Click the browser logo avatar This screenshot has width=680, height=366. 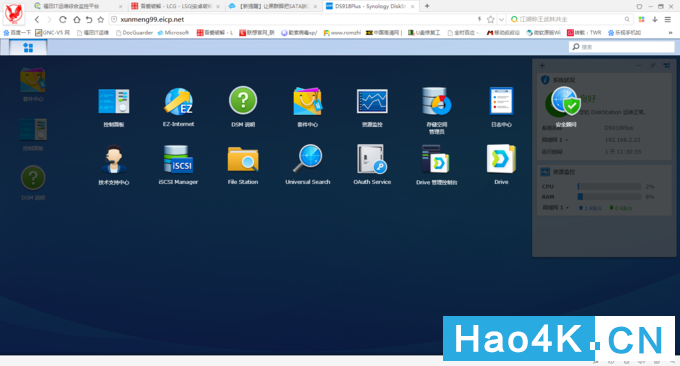tap(14, 14)
